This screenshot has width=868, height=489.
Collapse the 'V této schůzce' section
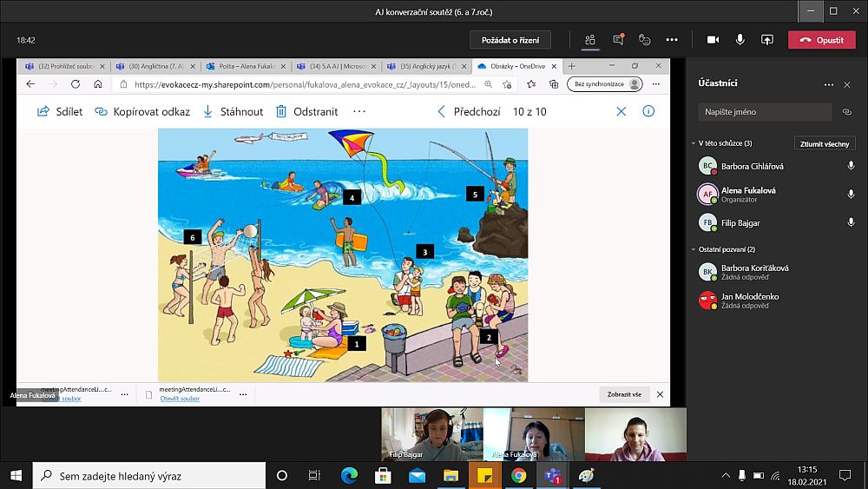click(x=693, y=143)
